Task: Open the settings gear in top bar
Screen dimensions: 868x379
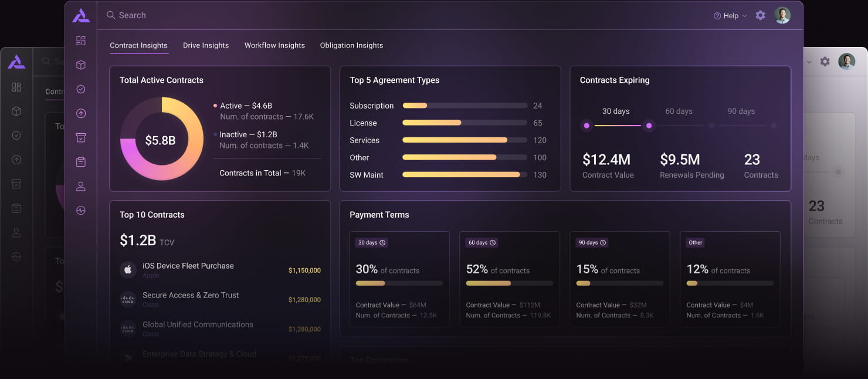Action: pos(760,15)
